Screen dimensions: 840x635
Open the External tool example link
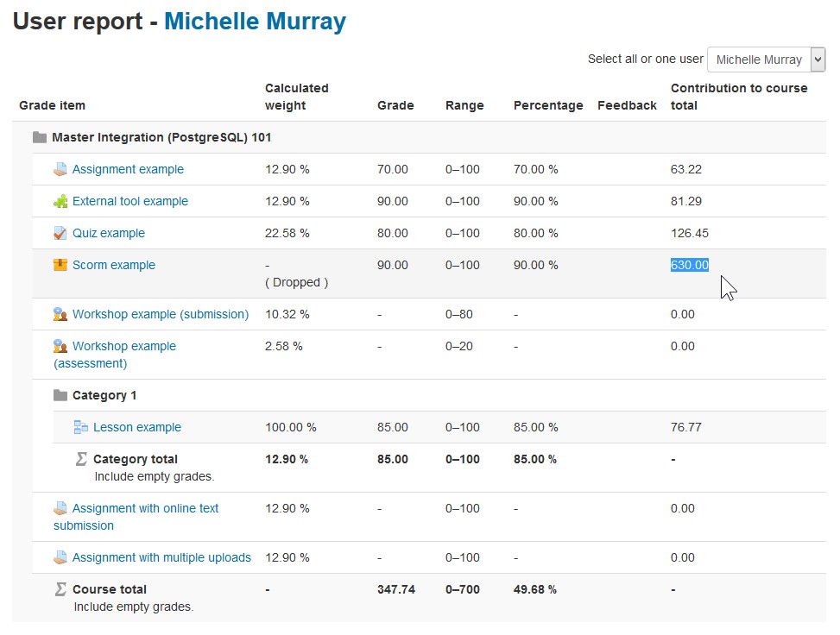130,201
